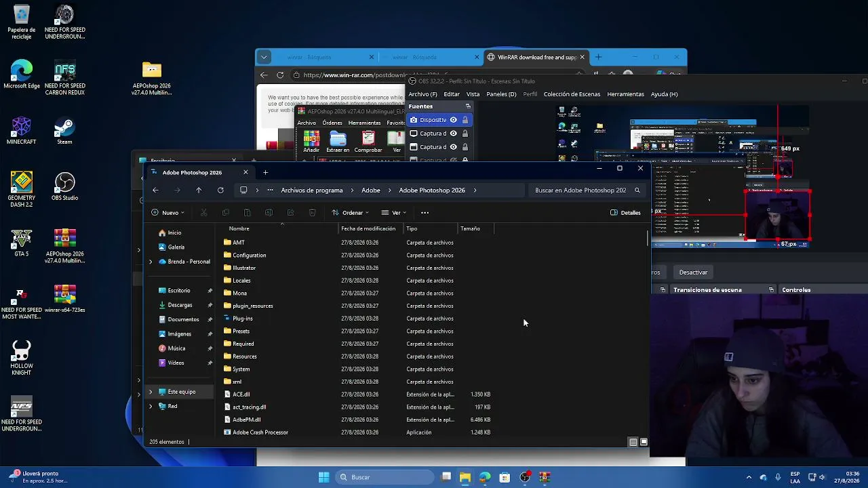The width and height of the screenshot is (868, 488).
Task: Show hidden breadcrumb path levels
Action: (270, 190)
